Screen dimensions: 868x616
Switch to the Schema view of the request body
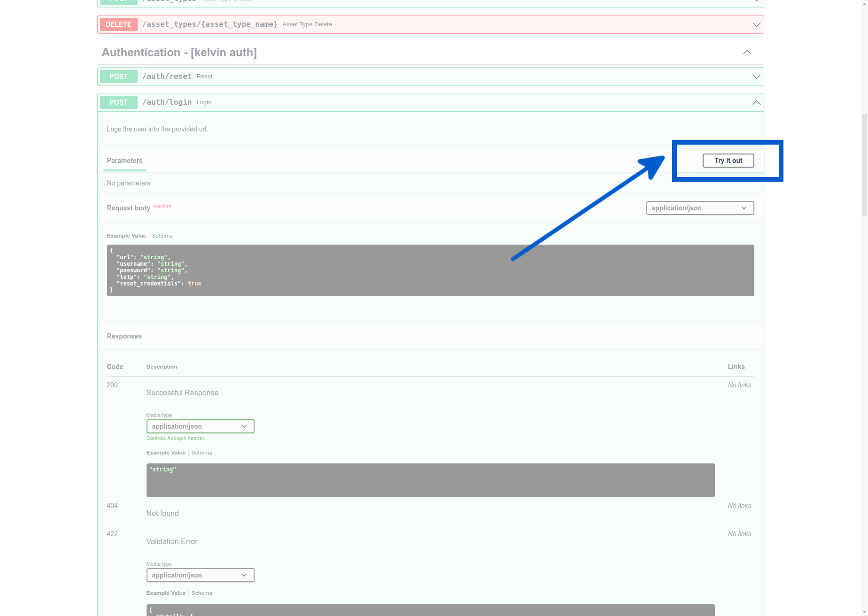[x=162, y=235]
